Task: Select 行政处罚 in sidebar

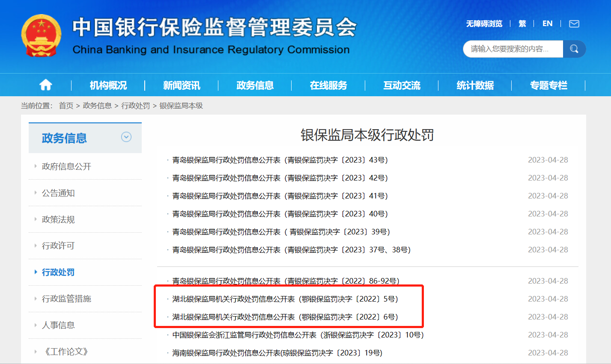Action: point(58,272)
